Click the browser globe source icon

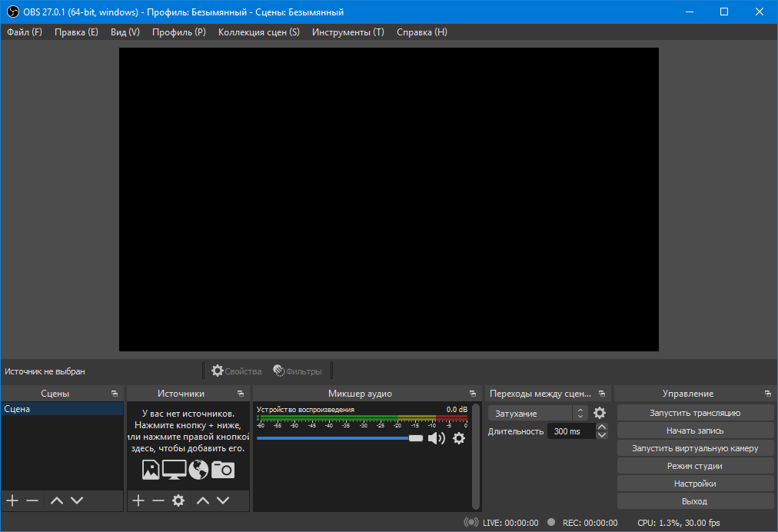(x=198, y=470)
